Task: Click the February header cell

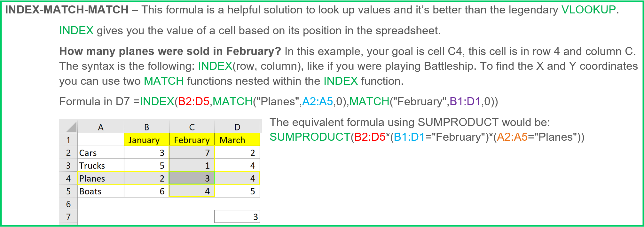Action: point(192,140)
